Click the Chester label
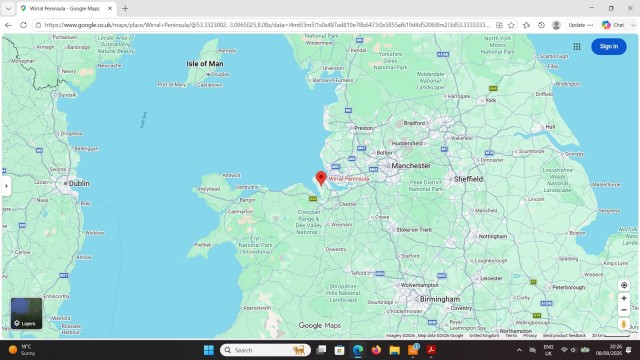Image resolution: width=640 pixels, height=360 pixels. coord(348,204)
